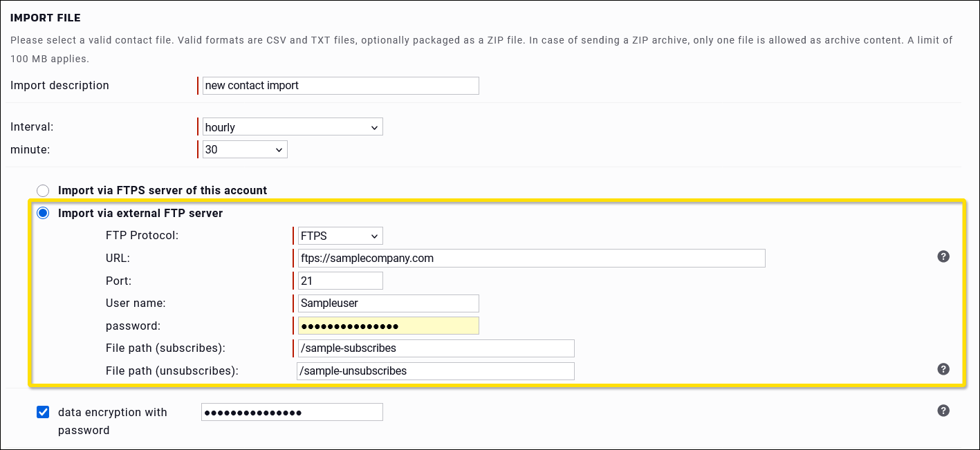Screen dimensions: 980x450
Task: Click the 'Import via external FTP server' label
Action: pos(140,213)
